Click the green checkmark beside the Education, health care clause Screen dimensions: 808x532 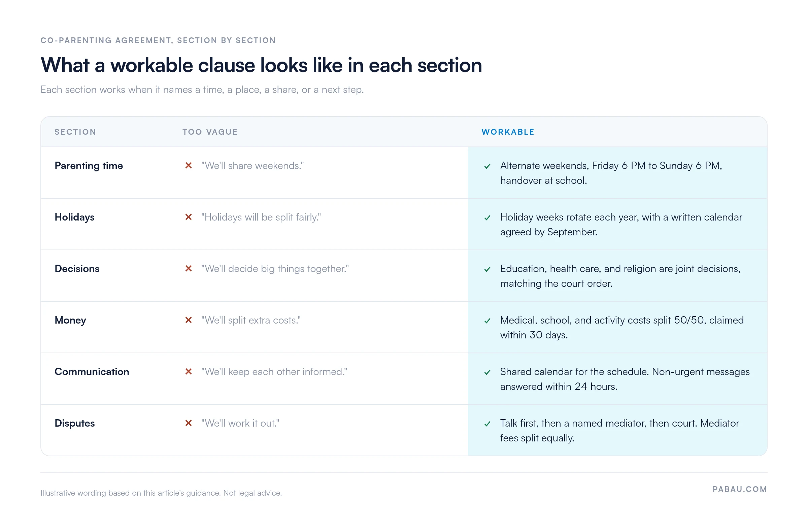pos(487,270)
